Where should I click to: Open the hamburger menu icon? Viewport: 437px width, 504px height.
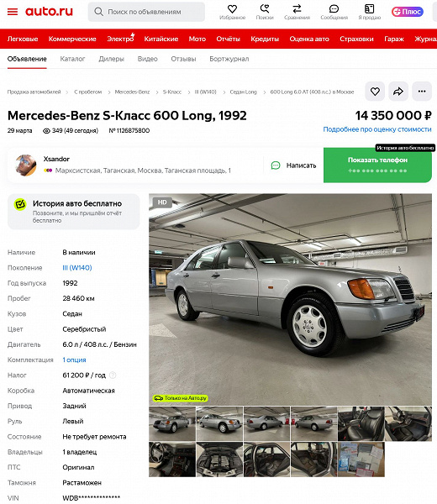pyautogui.click(x=13, y=12)
